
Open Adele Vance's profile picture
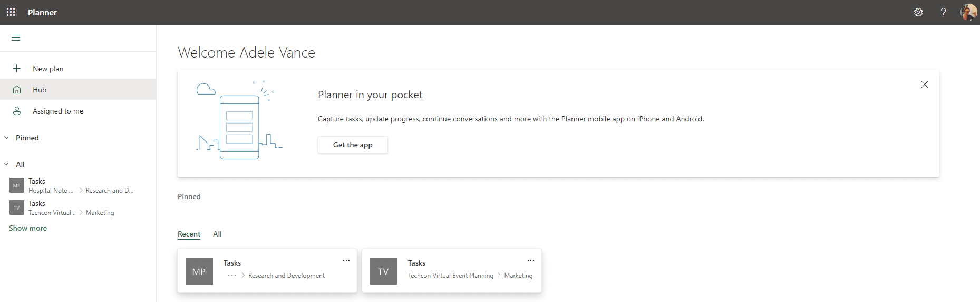pyautogui.click(x=968, y=12)
